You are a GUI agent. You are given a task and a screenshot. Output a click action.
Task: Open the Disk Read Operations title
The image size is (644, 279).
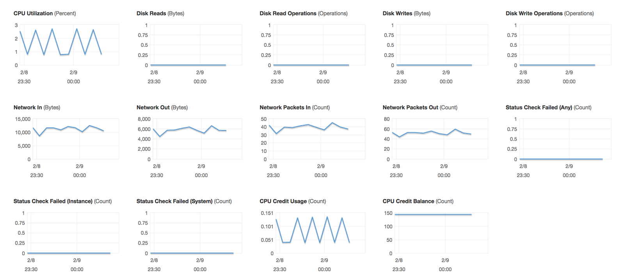(288, 13)
